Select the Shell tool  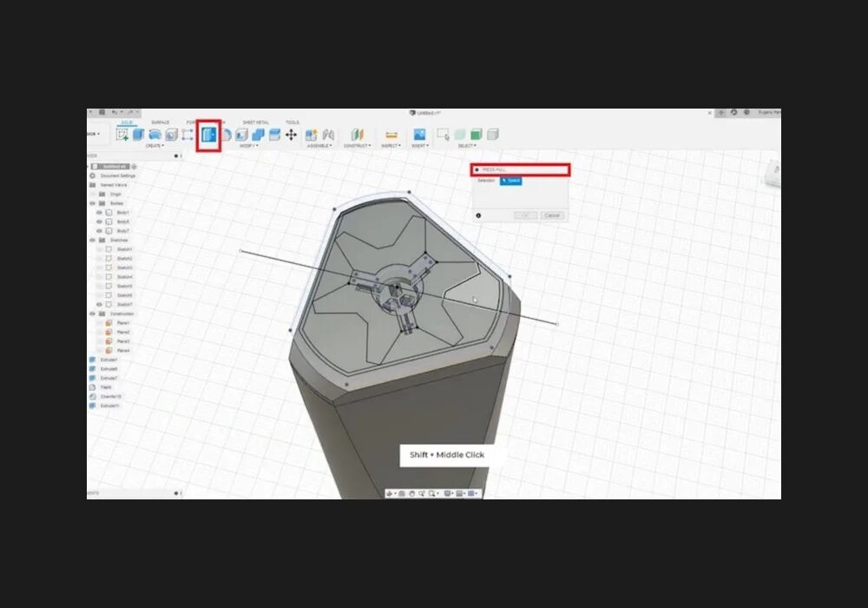(242, 135)
